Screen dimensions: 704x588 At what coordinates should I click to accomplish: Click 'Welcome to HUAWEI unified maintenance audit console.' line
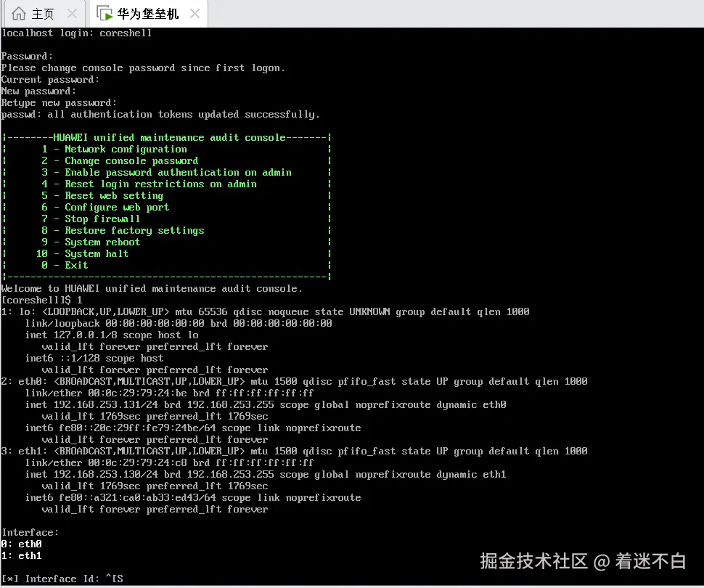pyautogui.click(x=152, y=289)
